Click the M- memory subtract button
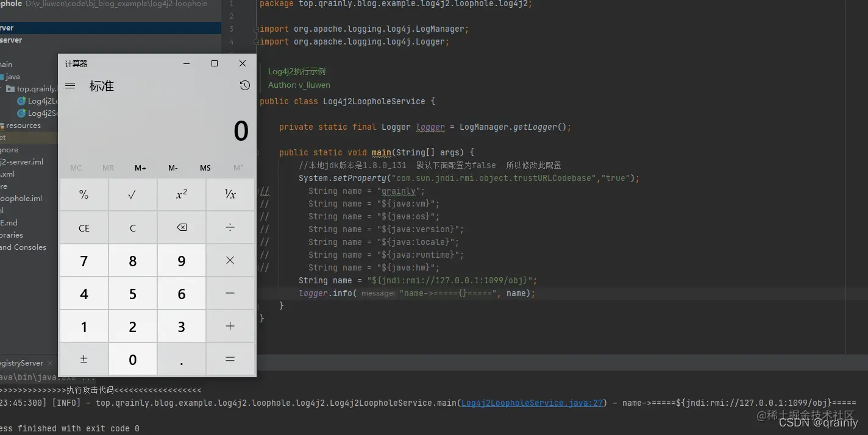 173,168
